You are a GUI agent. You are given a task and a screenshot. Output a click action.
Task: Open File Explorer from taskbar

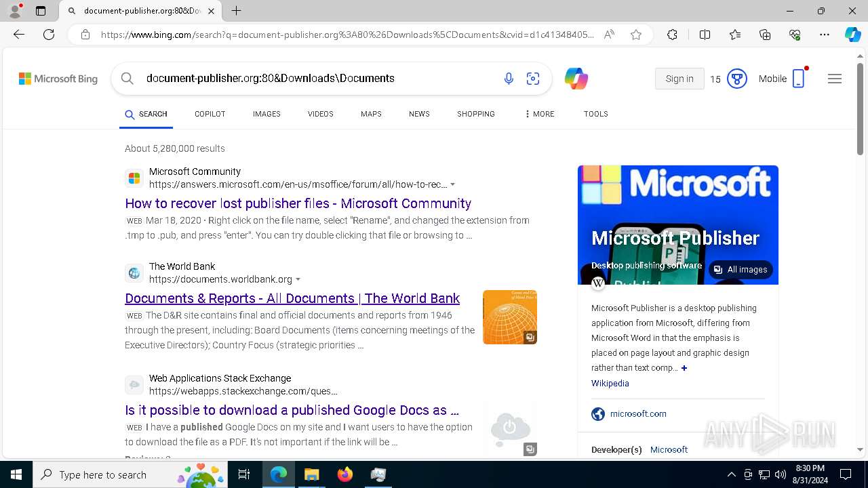(311, 474)
